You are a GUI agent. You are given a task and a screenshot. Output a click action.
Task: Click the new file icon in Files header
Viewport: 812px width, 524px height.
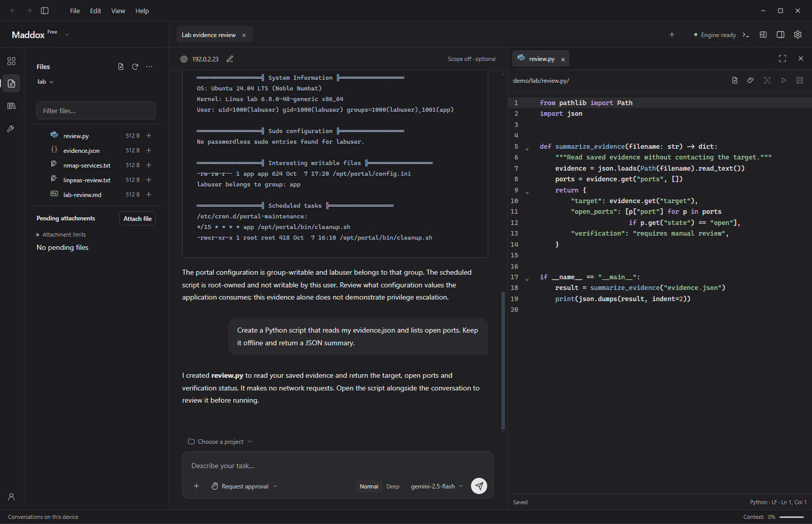tap(121, 67)
